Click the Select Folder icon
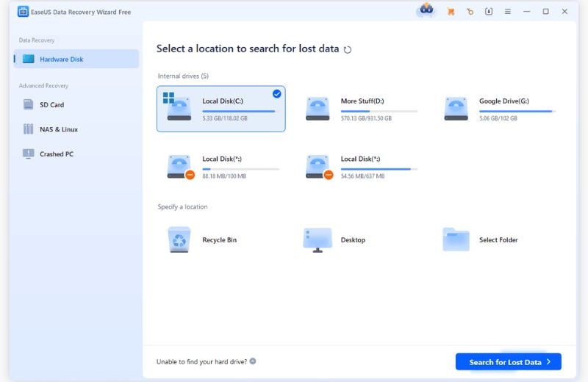This screenshot has height=382, width=588. 456,239
